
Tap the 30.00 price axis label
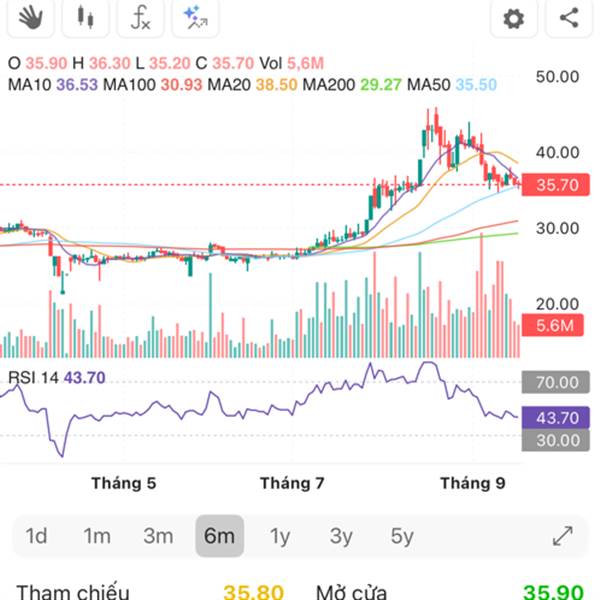tap(557, 228)
